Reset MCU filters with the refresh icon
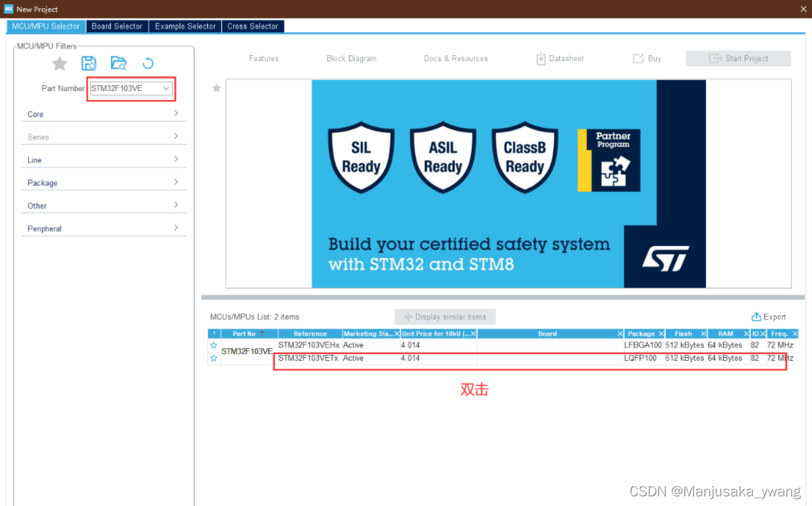Viewport: 812px width, 506px height. (x=148, y=63)
